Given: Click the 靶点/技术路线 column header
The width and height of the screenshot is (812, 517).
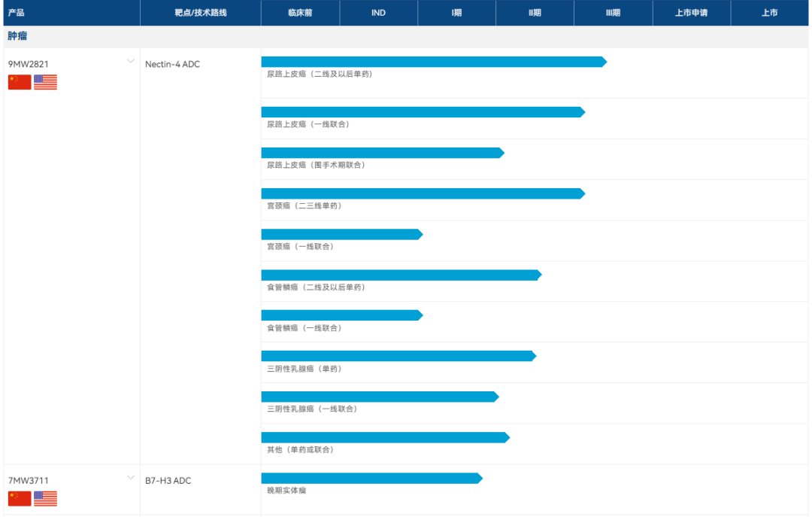Looking at the screenshot, I should tap(201, 13).
